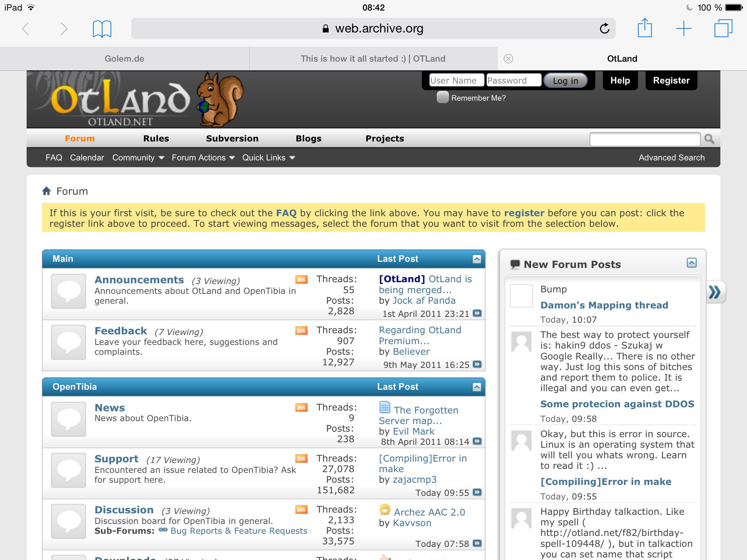Show all tabs overview icon
Viewport: 747px width, 560px height.
click(723, 28)
